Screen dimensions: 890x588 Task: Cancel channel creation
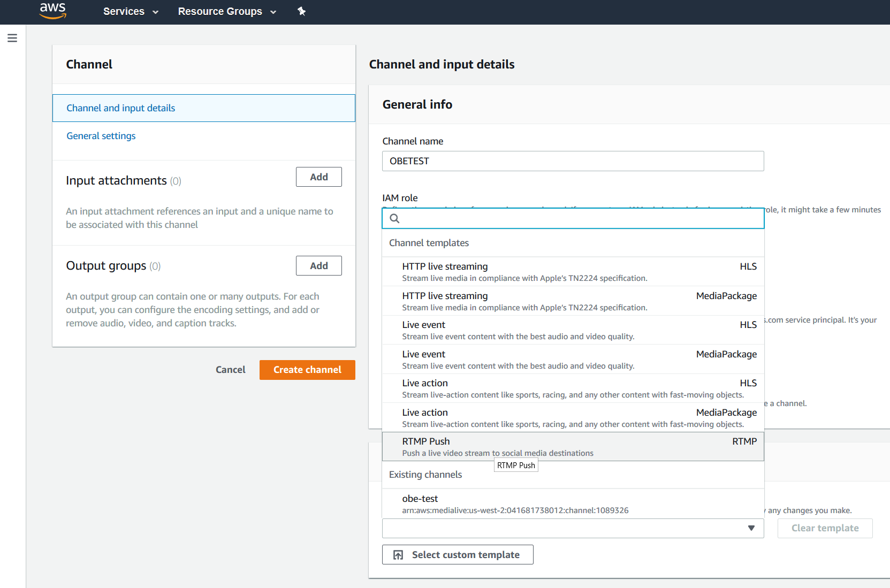coord(231,370)
